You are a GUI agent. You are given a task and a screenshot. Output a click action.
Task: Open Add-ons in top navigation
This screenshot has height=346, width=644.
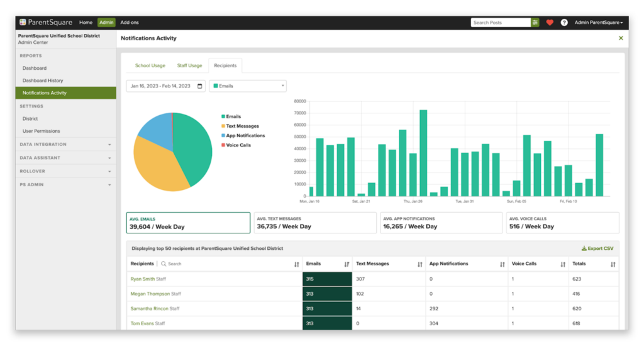[130, 23]
